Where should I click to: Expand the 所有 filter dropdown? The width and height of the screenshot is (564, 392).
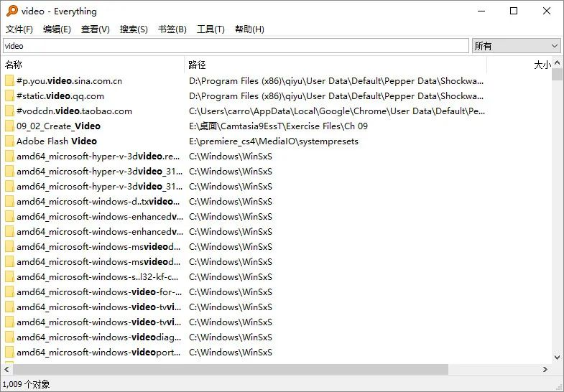(516, 46)
